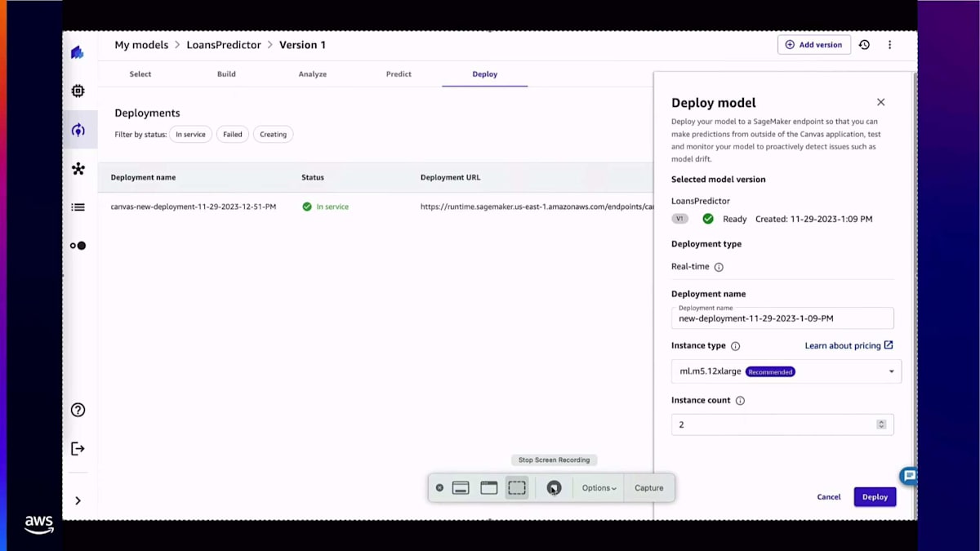Viewport: 980px width, 551px height.
Task: Open SageMaker Canvas home logo
Action: [78, 52]
